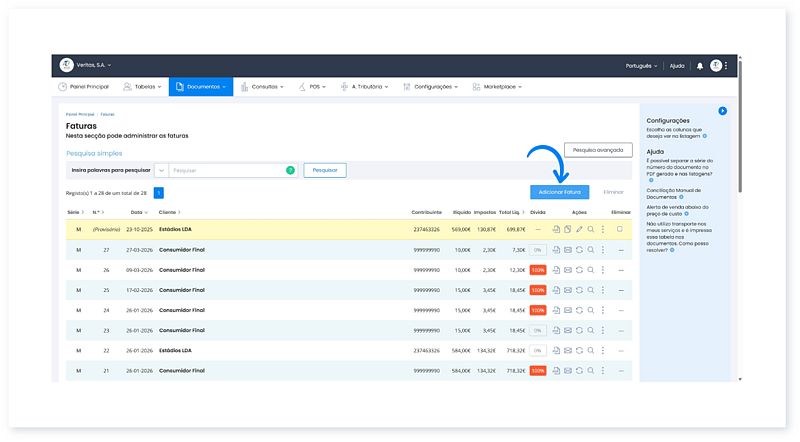Click the refresh icon on invoice 23
This screenshot has height=442, width=800.
click(x=579, y=331)
